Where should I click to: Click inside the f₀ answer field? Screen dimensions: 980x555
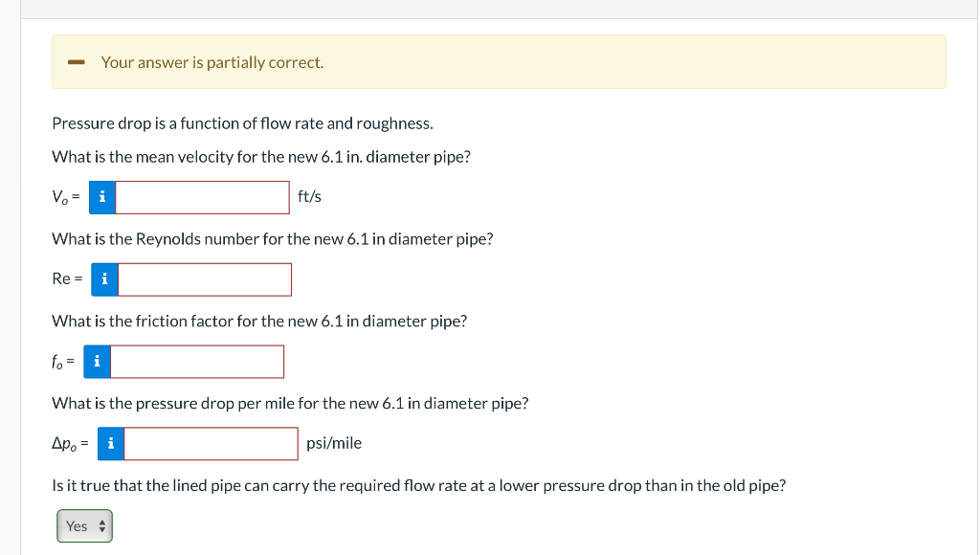pyautogui.click(x=196, y=361)
